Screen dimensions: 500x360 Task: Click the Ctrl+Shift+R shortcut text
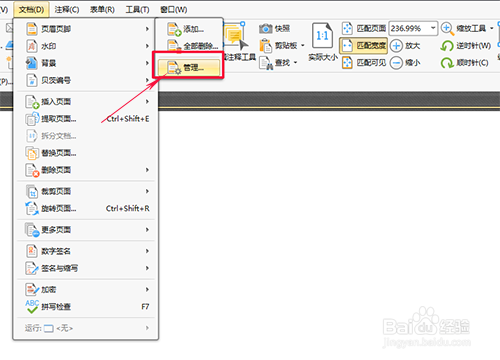pyautogui.click(x=128, y=208)
